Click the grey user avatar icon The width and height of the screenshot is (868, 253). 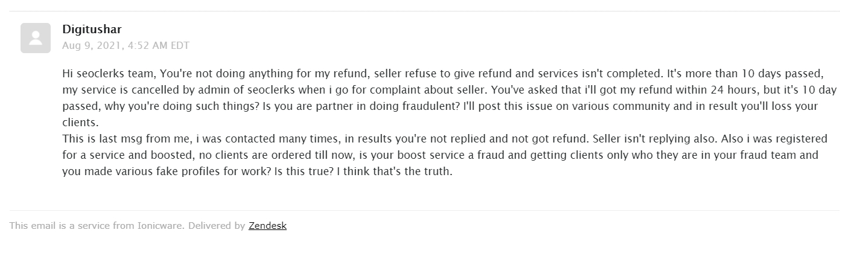36,38
